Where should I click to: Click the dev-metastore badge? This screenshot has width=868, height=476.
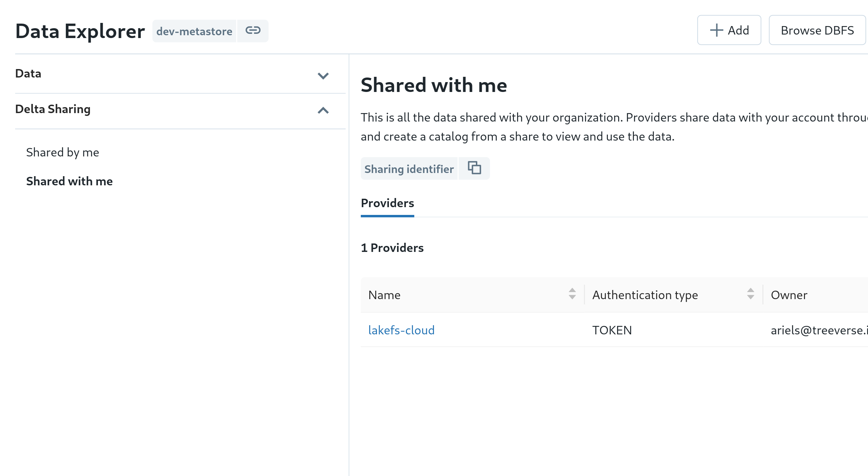194,31
